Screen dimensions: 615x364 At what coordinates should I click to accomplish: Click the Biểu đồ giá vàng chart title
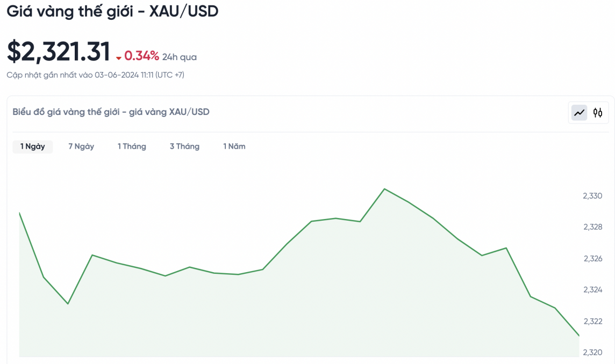pos(111,112)
